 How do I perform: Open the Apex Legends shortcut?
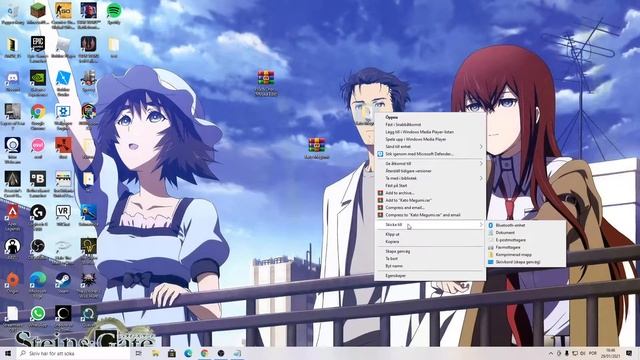[13, 218]
